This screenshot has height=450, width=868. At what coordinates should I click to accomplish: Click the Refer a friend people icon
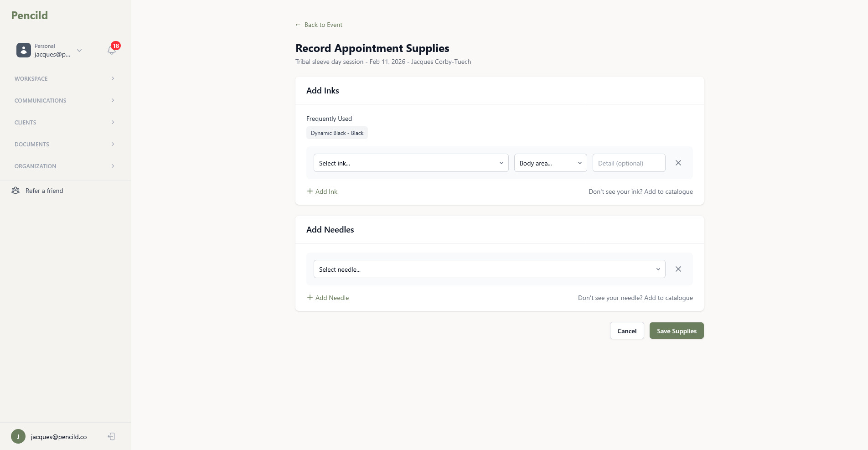[x=15, y=190]
